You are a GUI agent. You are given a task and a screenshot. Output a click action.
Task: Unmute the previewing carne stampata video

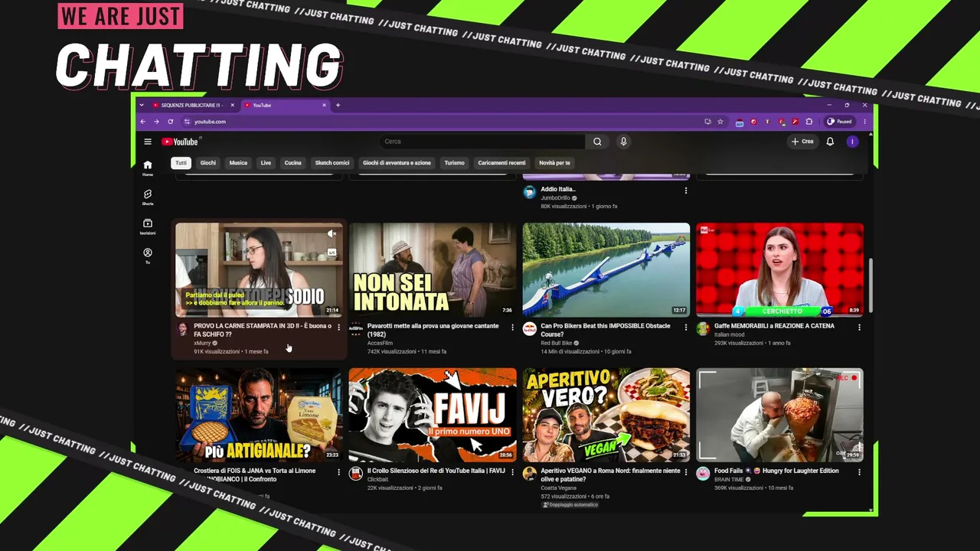332,233
